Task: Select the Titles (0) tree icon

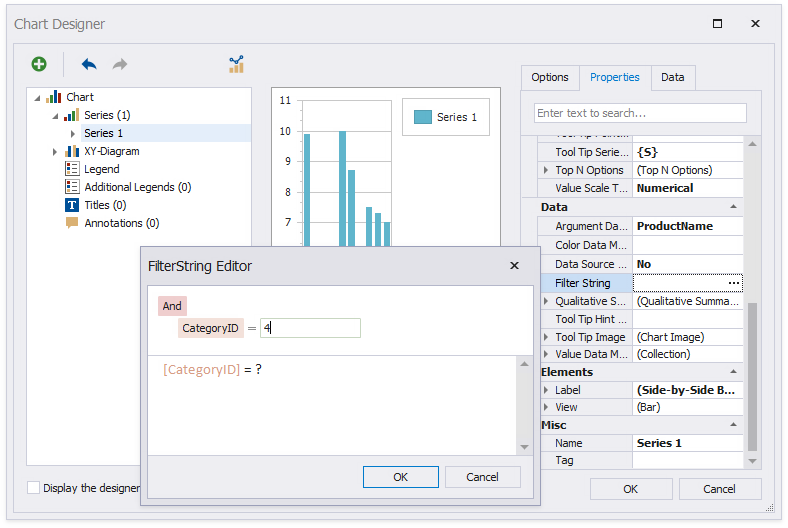Action: coord(72,205)
